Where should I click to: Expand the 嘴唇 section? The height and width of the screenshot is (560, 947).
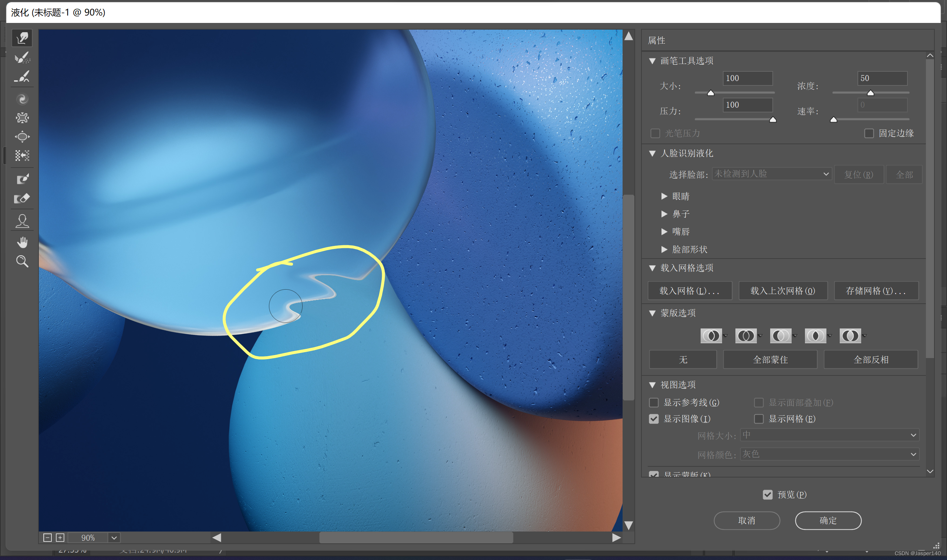(x=664, y=232)
